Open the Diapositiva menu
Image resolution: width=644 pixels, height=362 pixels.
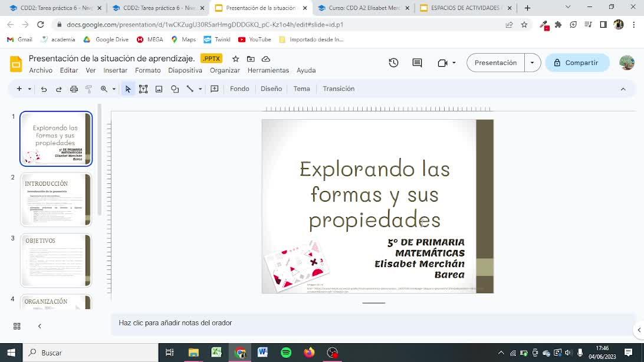[x=185, y=70]
